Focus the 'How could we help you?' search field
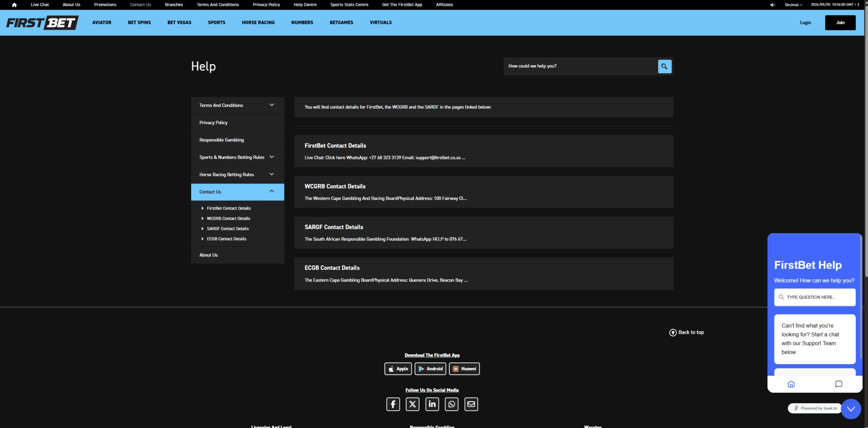 [581, 66]
